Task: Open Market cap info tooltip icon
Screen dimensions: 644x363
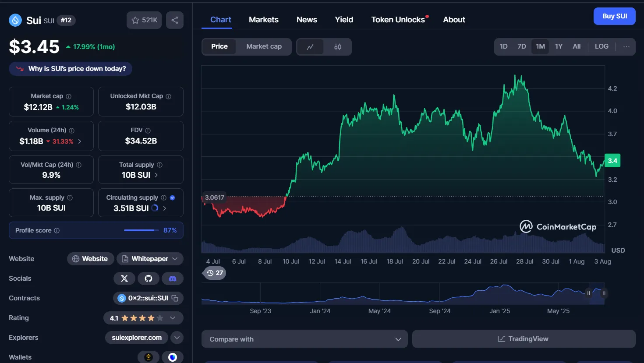Action: tap(68, 96)
